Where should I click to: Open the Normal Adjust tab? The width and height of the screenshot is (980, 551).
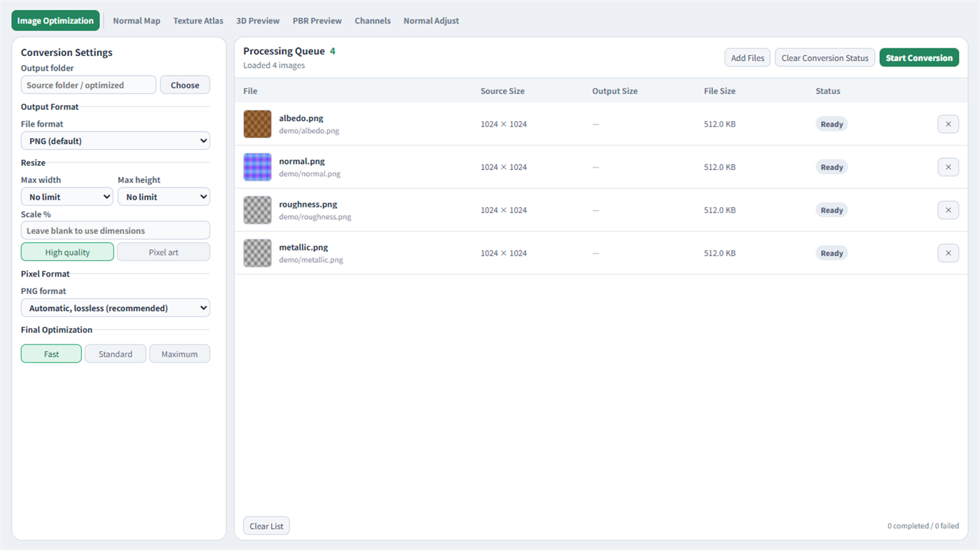tap(432, 20)
